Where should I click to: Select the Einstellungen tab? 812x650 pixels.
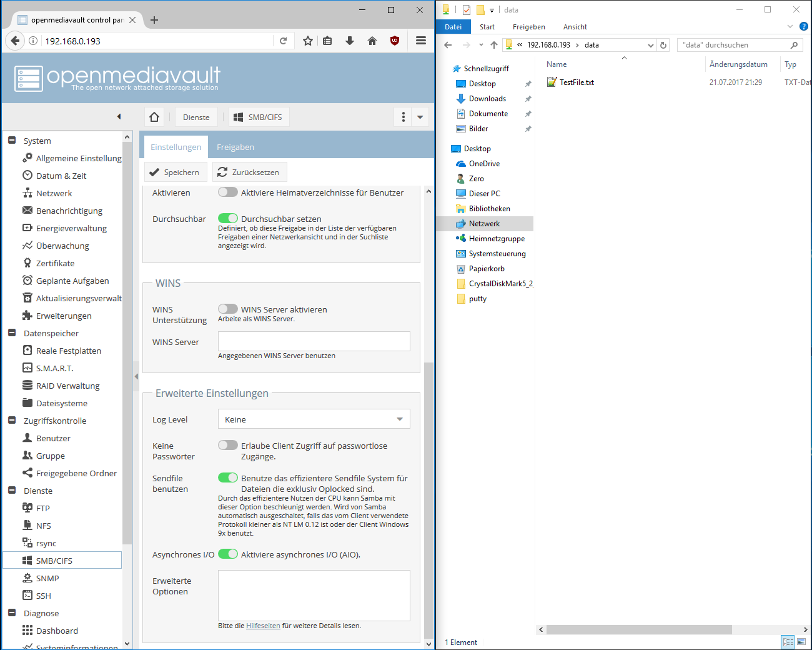176,147
